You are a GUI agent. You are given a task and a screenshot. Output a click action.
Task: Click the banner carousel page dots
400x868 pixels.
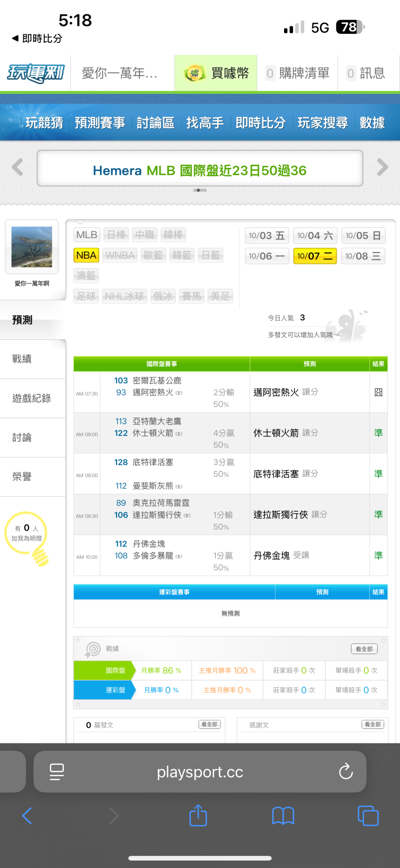[200, 190]
